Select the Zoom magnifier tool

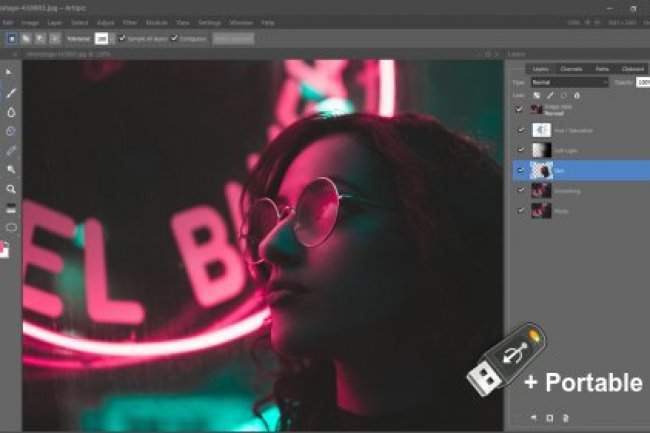[x=11, y=189]
